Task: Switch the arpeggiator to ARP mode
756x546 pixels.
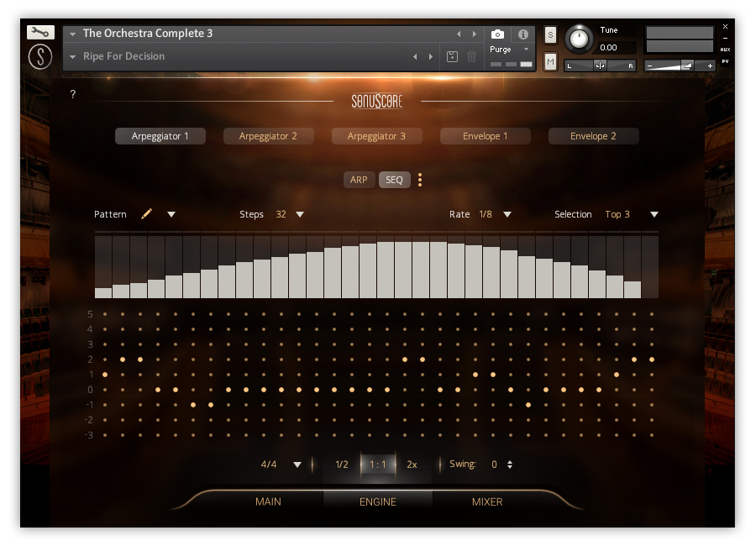Action: tap(359, 180)
